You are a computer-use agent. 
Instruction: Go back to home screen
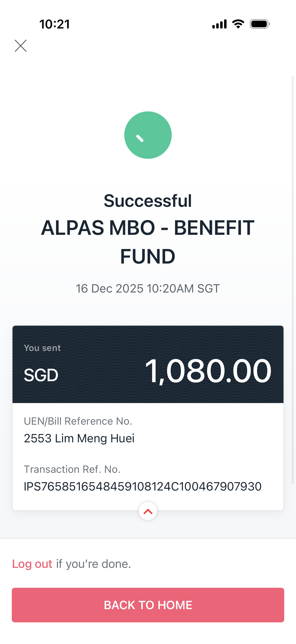148,605
